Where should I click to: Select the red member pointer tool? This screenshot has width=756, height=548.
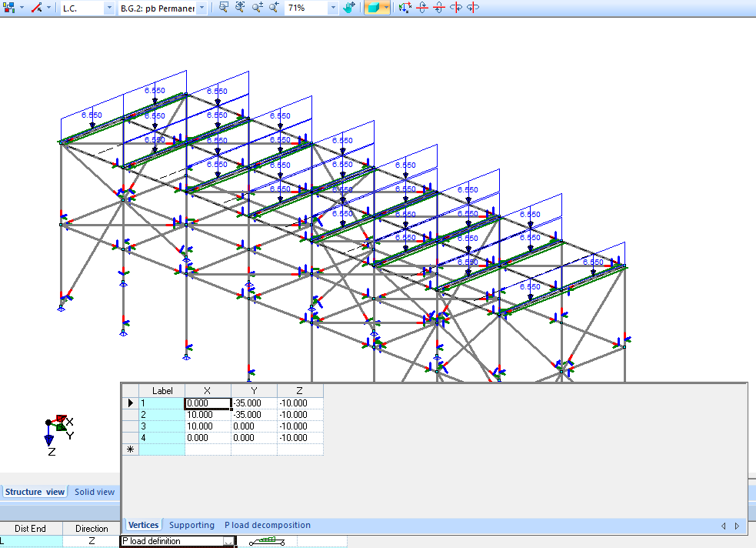coord(37,8)
